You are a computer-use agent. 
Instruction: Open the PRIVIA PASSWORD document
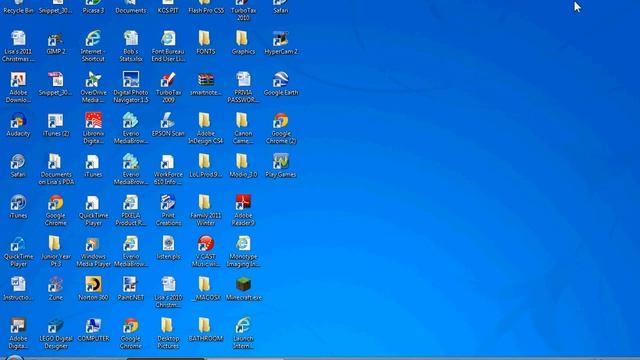click(243, 87)
